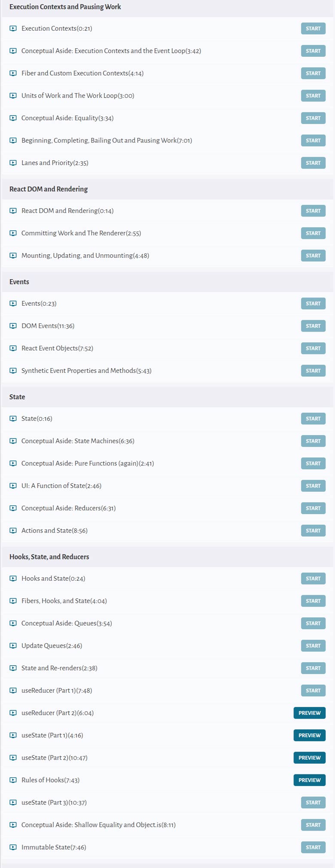Preview the useState (Part 1) lesson
Image resolution: width=335 pixels, height=868 pixels.
[310, 735]
